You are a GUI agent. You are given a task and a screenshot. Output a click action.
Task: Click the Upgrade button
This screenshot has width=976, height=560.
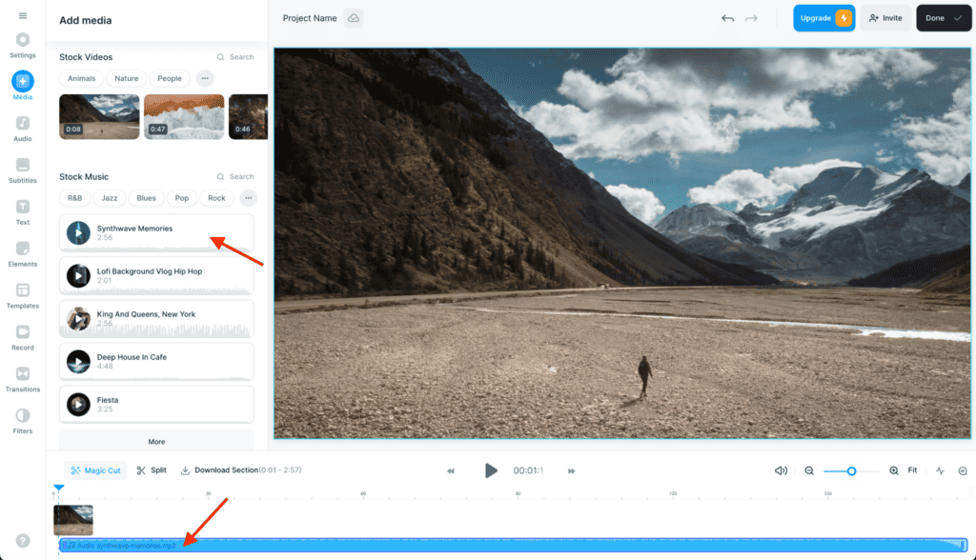pyautogui.click(x=823, y=18)
